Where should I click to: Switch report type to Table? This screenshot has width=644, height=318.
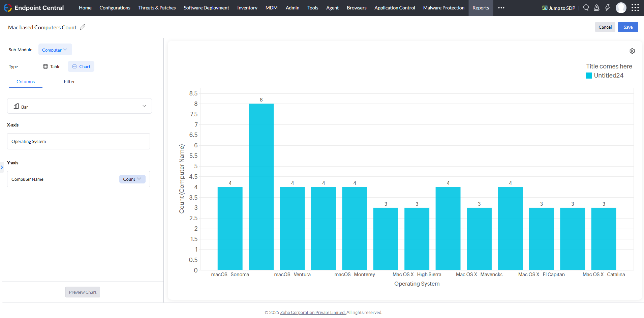(x=52, y=66)
